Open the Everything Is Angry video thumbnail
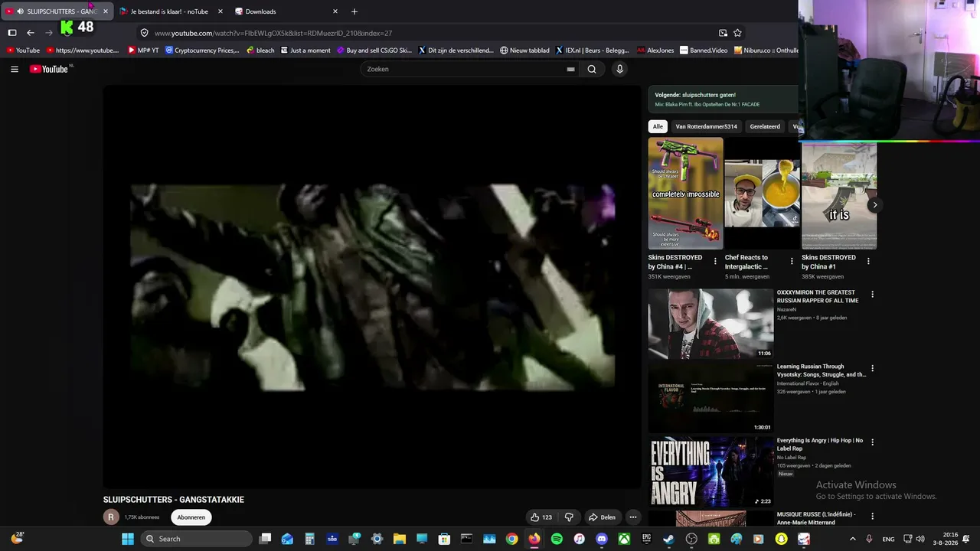The width and height of the screenshot is (980, 551). tap(710, 471)
